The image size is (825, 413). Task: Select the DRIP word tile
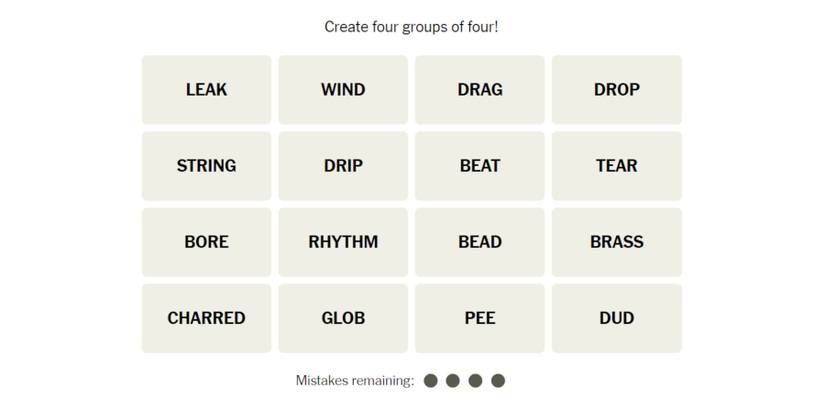pyautogui.click(x=343, y=166)
